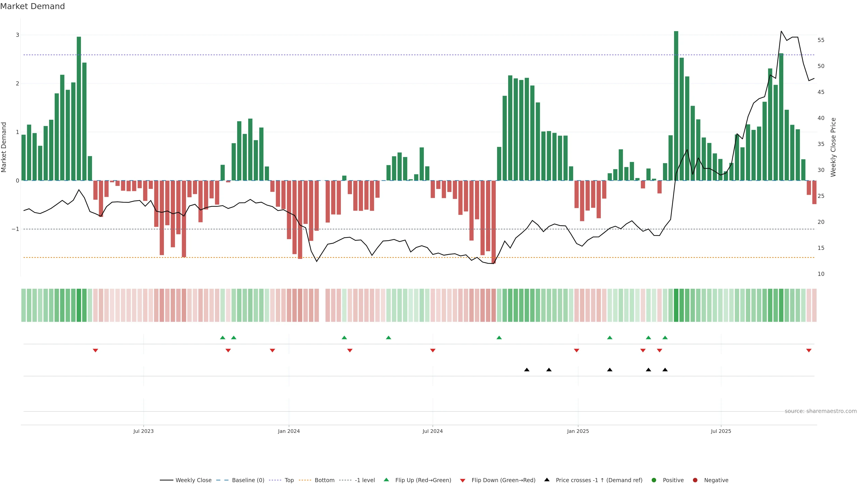Image resolution: width=868 pixels, height=488 pixels.
Task: Click the -1 level legend entry
Action: coord(365,480)
